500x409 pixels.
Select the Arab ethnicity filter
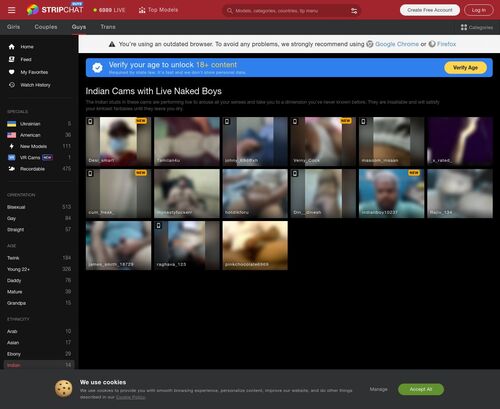point(39,331)
